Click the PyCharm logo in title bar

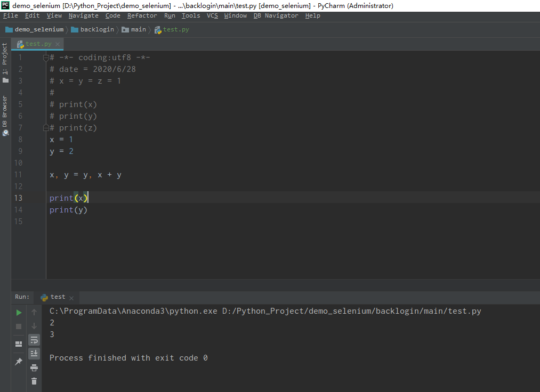pos(5,5)
